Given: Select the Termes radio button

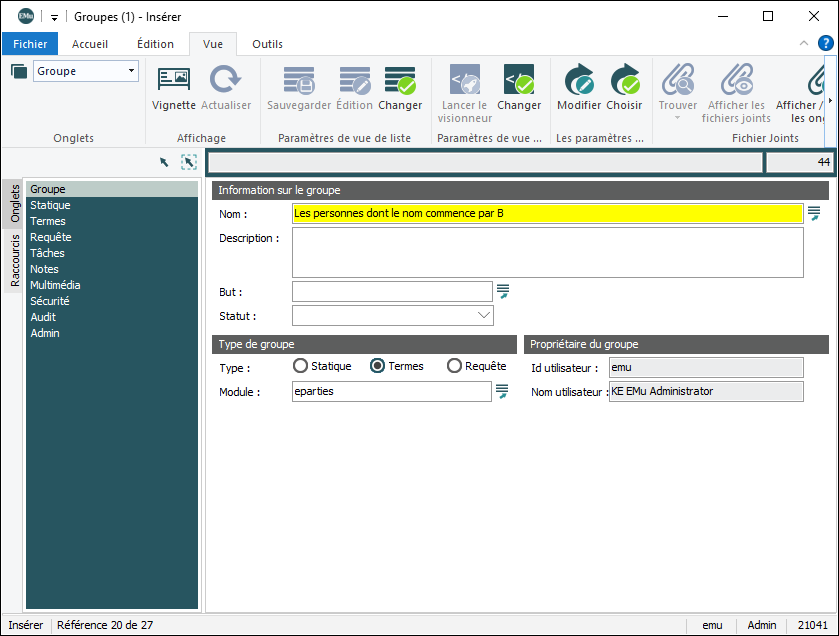Looking at the screenshot, I should tap(378, 366).
